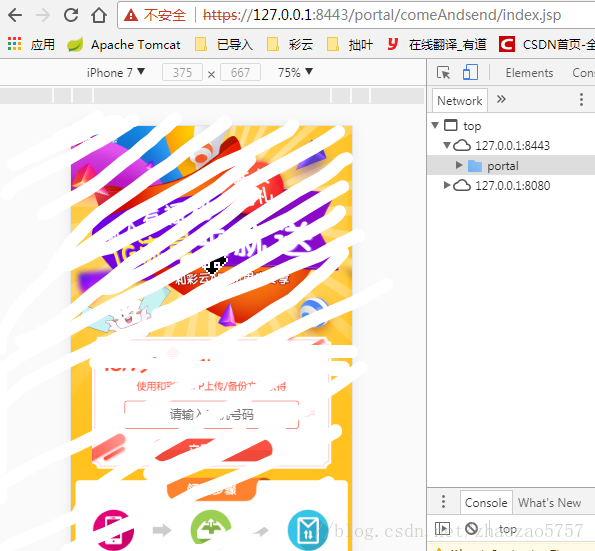The image size is (595, 551).
Task: Select the top frame row
Action: [x=511, y=125]
